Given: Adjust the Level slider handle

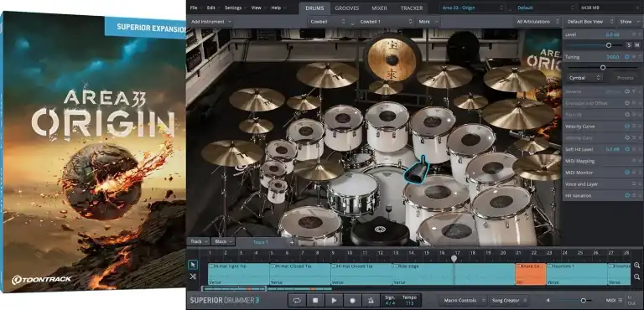Looking at the screenshot, I should [x=609, y=45].
